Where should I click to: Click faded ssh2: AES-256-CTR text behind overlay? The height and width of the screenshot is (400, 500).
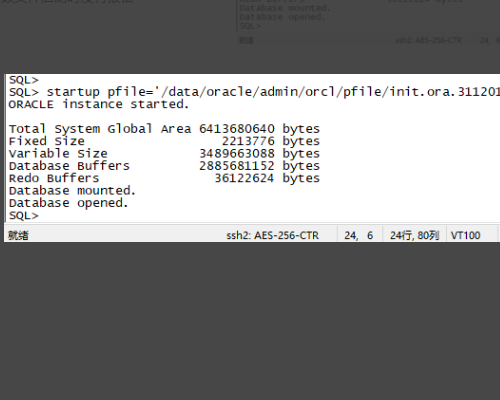click(x=428, y=40)
